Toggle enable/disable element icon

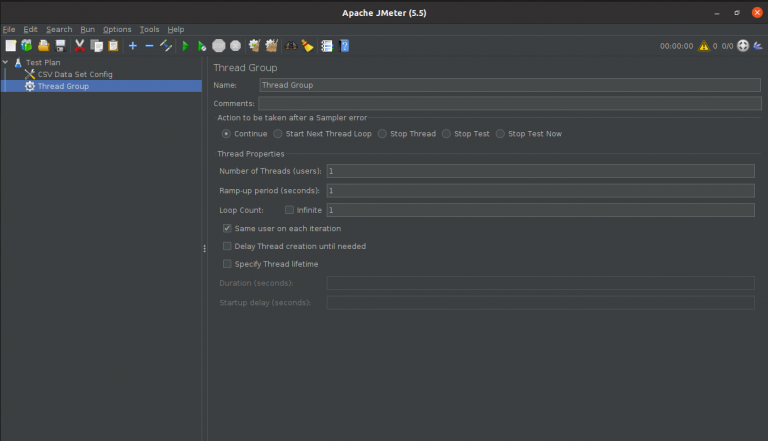pyautogui.click(x=166, y=46)
